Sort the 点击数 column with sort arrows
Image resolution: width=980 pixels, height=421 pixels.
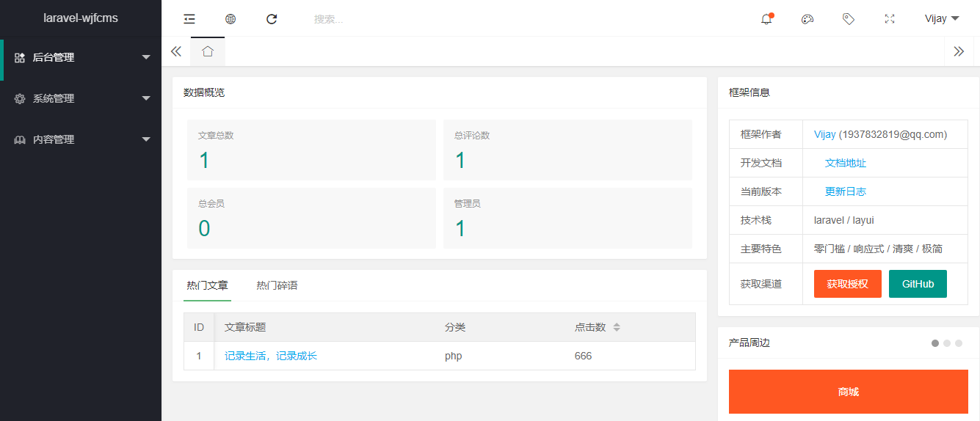coord(617,327)
